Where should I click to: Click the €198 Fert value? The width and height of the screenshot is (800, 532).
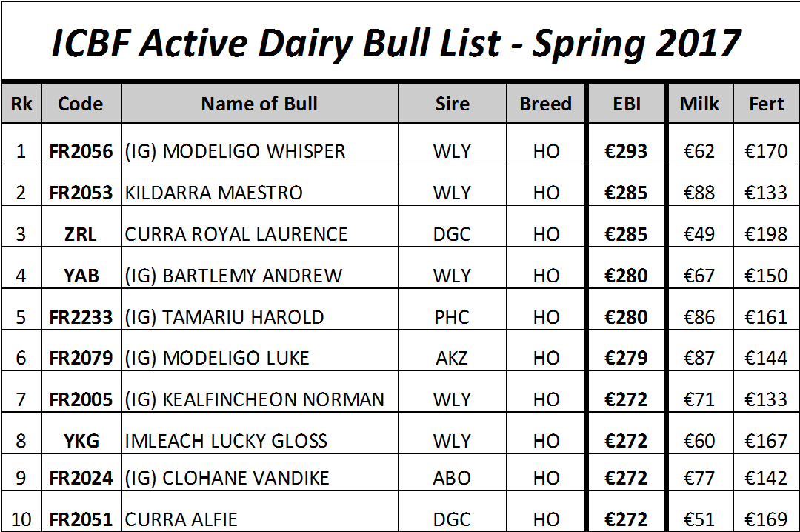[x=766, y=234]
